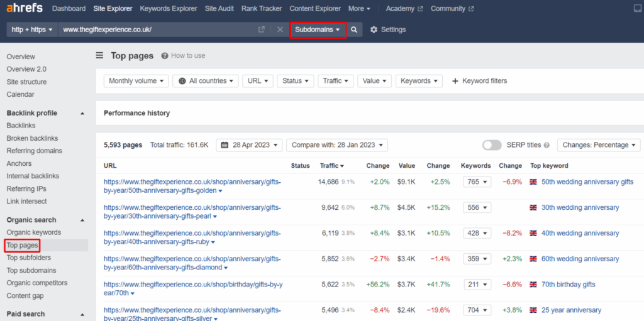The width and height of the screenshot is (644, 321).
Task: Click top keyword 25 year anniversary
Action: [x=571, y=310]
